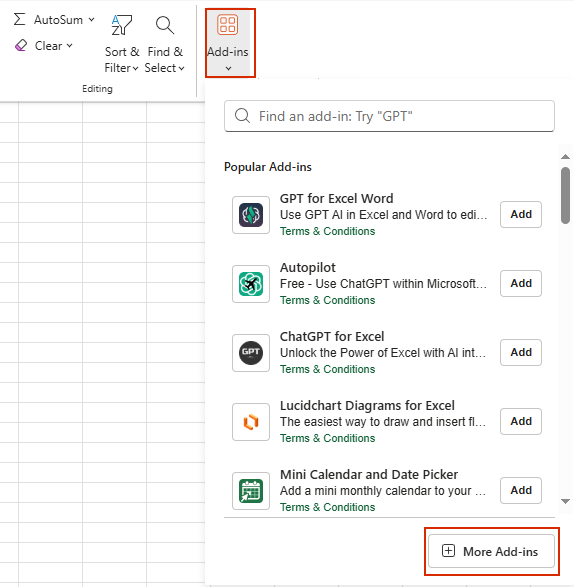Select the GPT for Excel Word title

tap(336, 198)
